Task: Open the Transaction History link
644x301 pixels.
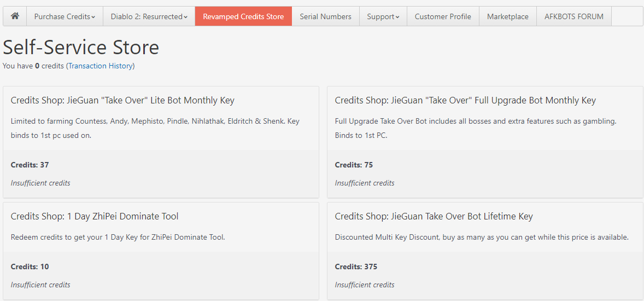Action: tap(100, 66)
